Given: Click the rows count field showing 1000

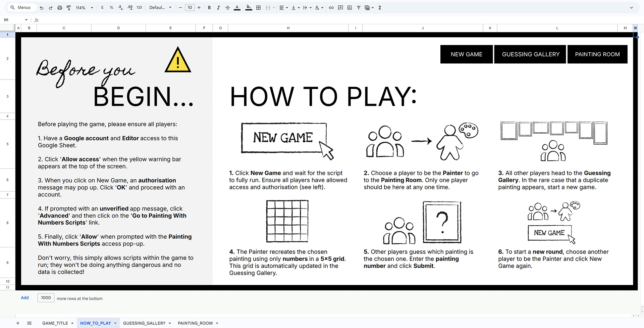Looking at the screenshot, I should click(x=46, y=298).
